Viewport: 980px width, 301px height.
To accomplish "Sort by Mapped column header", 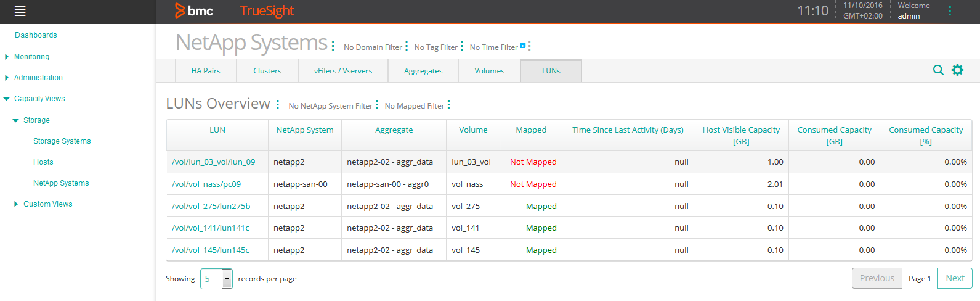I will click(x=531, y=130).
